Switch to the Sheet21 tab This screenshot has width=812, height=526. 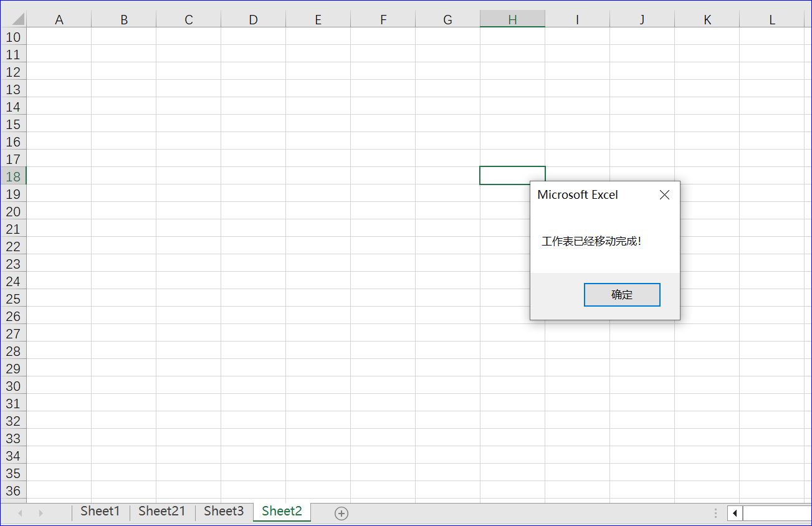162,512
